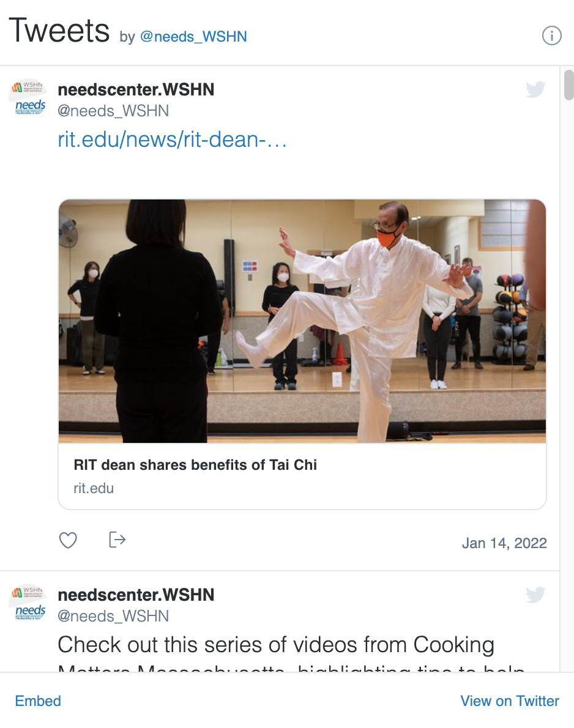The height and width of the screenshot is (728, 574).
Task: Open needscenter avatar on second tweet
Action: point(29,602)
